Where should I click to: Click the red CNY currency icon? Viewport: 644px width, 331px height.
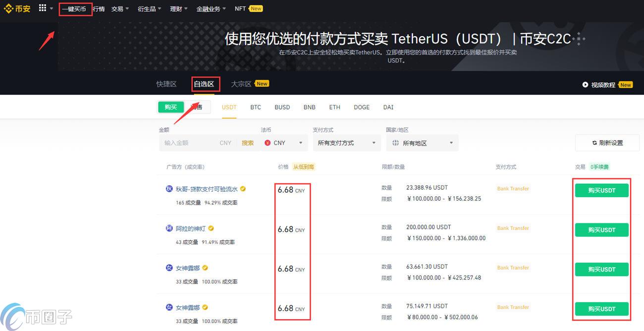[x=268, y=143]
